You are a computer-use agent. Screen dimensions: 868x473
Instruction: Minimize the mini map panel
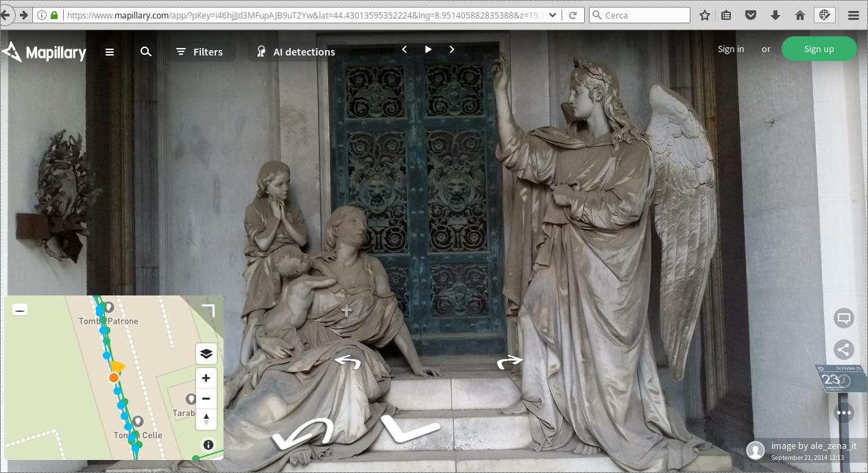tap(20, 310)
